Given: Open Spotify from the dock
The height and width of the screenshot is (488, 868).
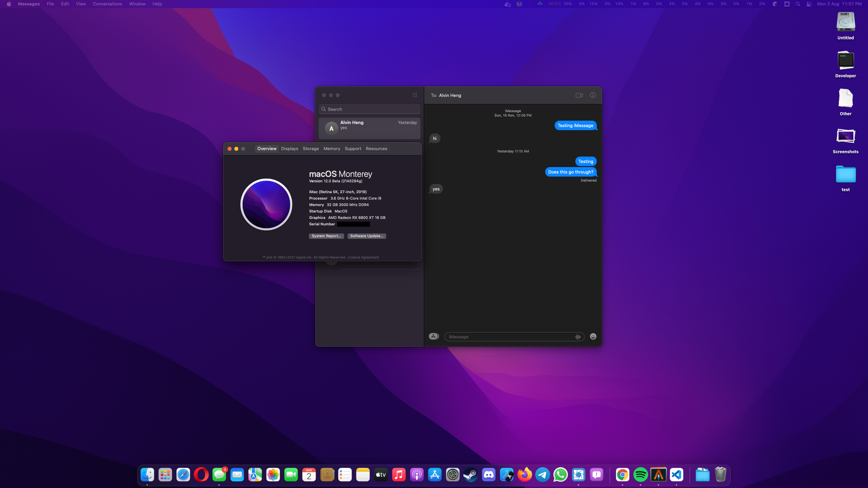Looking at the screenshot, I should click(640, 475).
